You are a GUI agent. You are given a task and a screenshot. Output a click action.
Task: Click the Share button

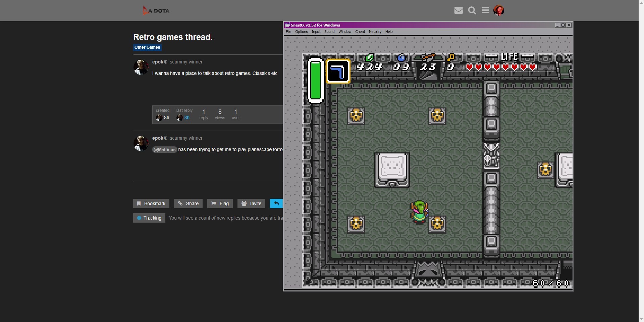point(188,203)
